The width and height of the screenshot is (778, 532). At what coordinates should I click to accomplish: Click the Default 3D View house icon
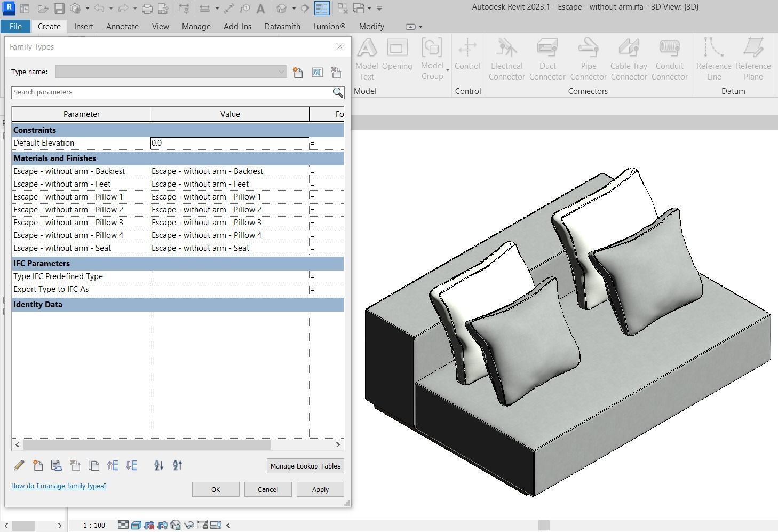pyautogui.click(x=282, y=9)
